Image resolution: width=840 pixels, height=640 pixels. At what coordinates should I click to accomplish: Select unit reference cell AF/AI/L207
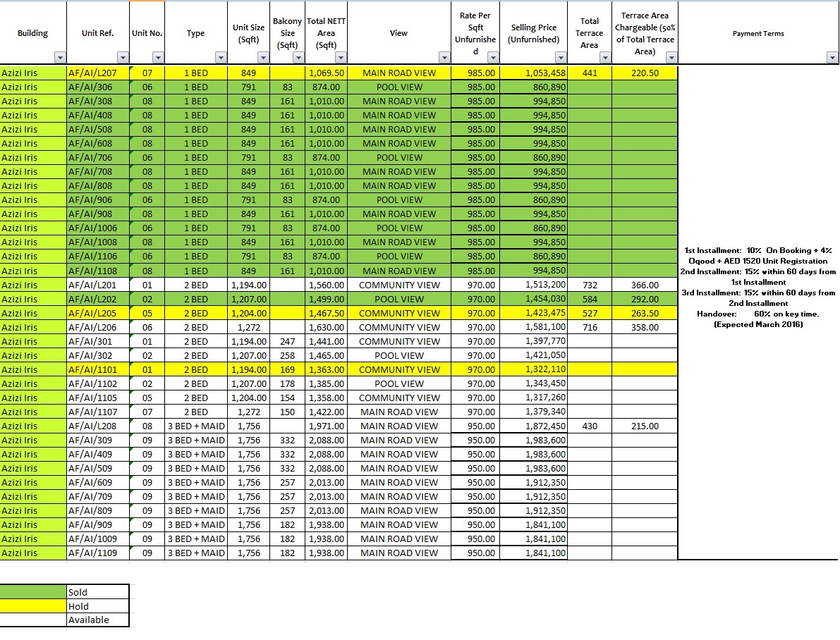pos(98,73)
